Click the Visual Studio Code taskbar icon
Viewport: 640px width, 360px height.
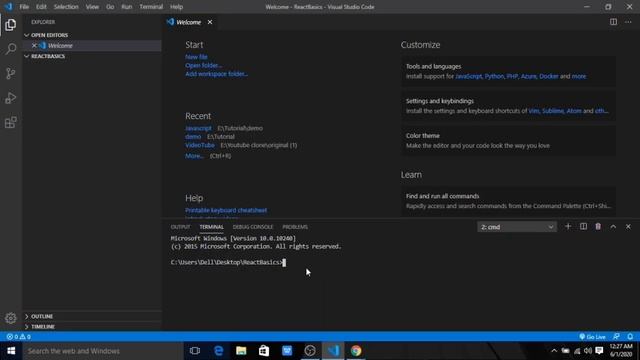(x=333, y=351)
